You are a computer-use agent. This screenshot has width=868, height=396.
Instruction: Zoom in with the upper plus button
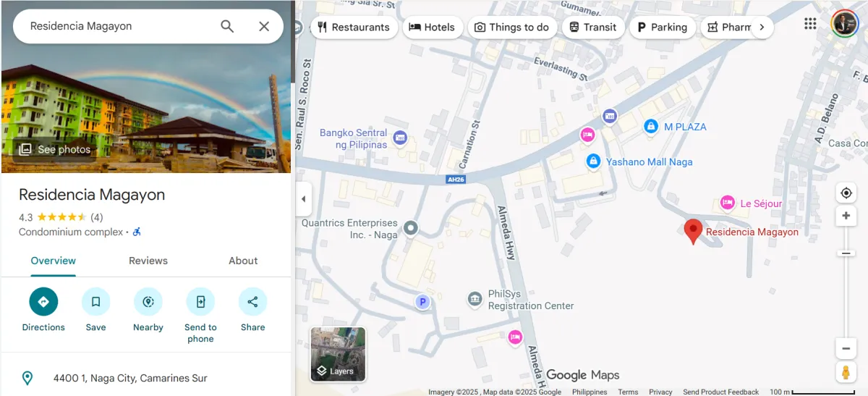tap(846, 216)
